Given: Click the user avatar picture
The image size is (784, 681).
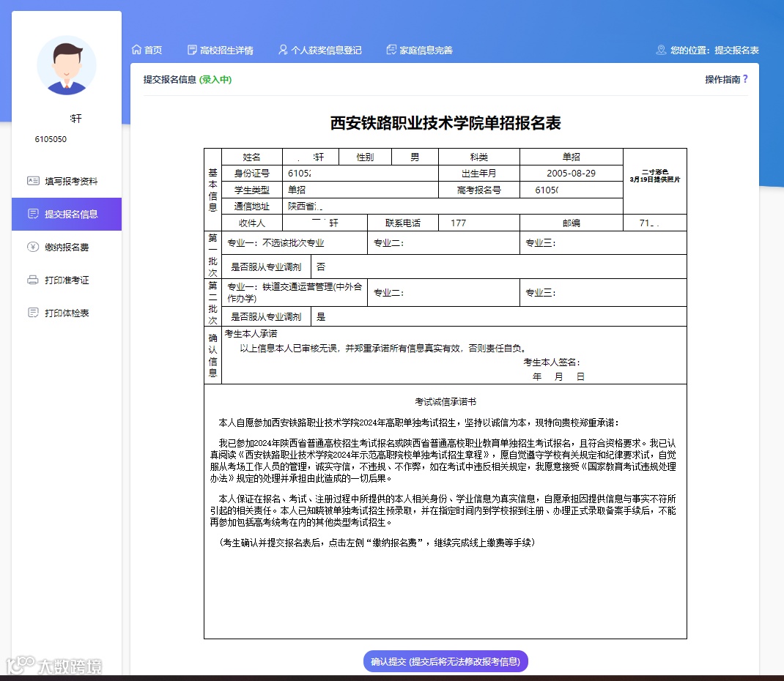Looking at the screenshot, I should (x=67, y=65).
